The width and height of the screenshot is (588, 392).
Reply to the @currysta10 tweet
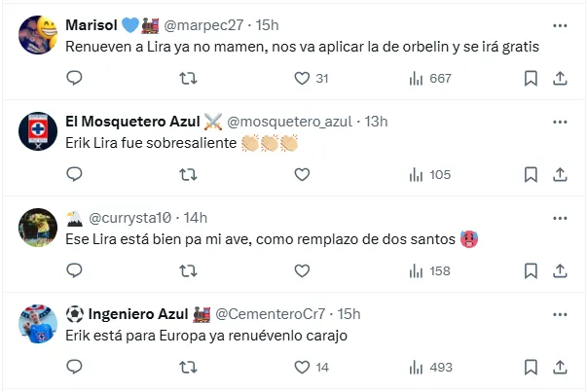pos(74,270)
